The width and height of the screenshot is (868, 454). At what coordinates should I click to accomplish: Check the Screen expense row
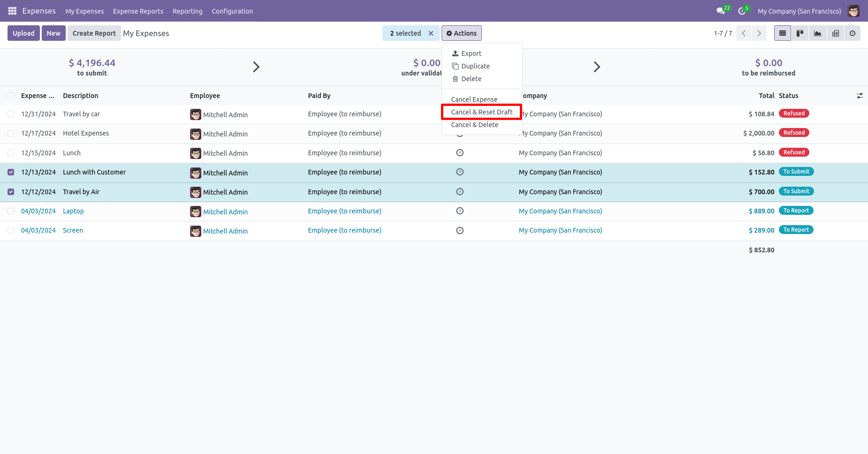pos(11,230)
